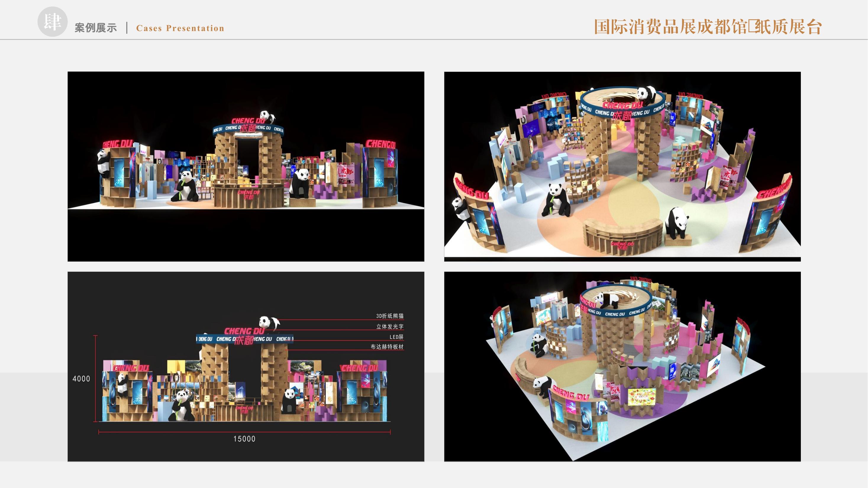The image size is (868, 488).
Task: Click the 立体发光字 callout label
Action: [x=390, y=326]
